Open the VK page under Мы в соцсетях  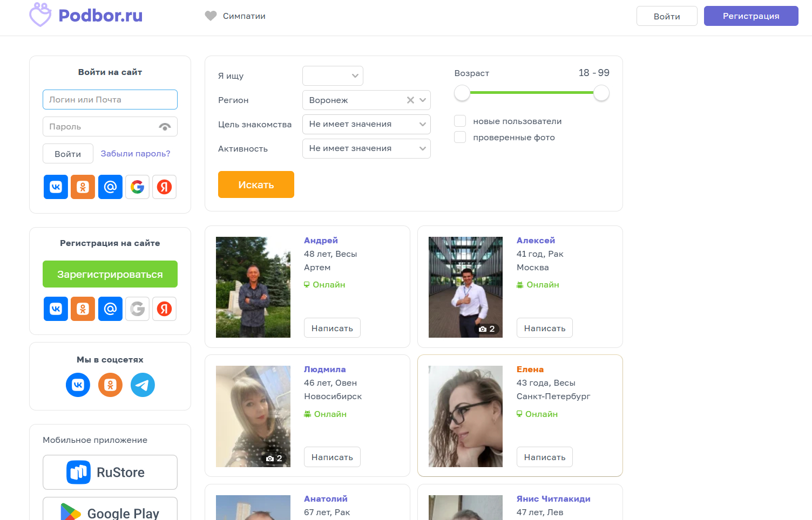(x=78, y=385)
